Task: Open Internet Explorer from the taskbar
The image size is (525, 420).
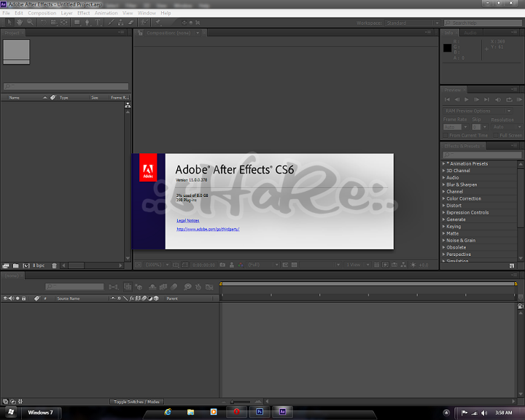Action: click(168, 412)
